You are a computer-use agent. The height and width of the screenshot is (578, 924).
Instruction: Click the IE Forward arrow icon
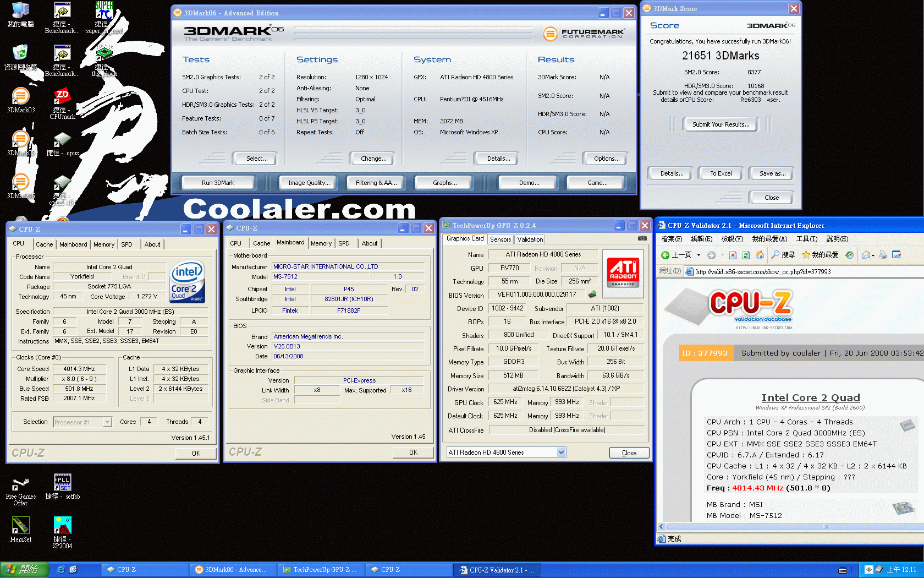[711, 255]
